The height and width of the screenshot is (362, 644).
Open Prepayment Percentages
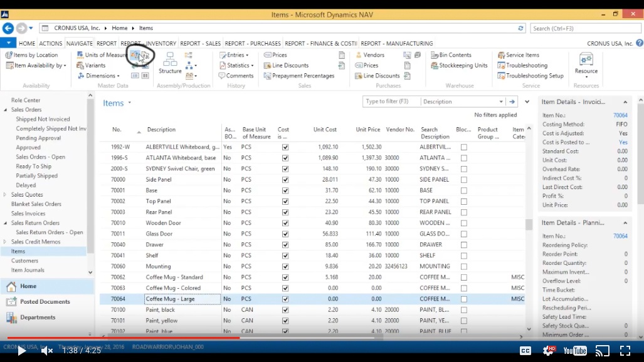(299, 76)
